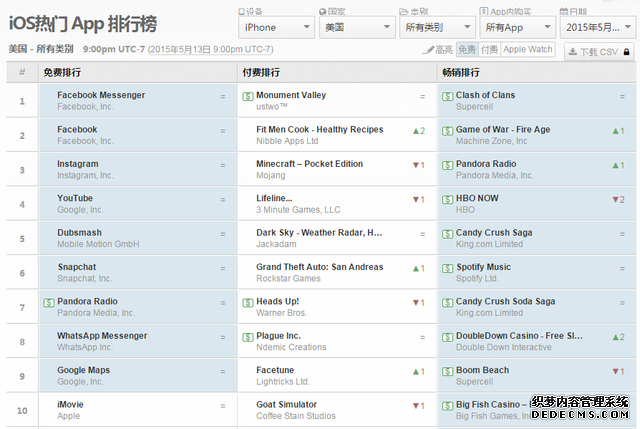Click in-app purchase icon beside Game of War
640x429 pixels.
click(447, 131)
